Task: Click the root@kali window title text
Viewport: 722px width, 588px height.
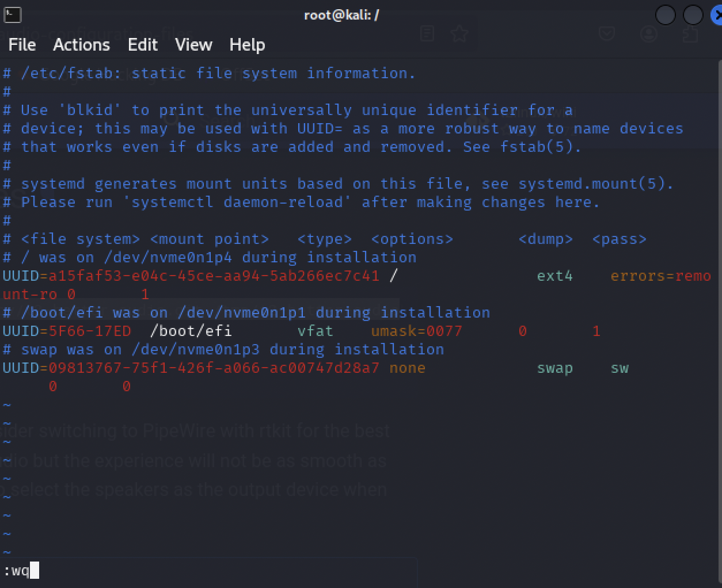Action: [341, 15]
